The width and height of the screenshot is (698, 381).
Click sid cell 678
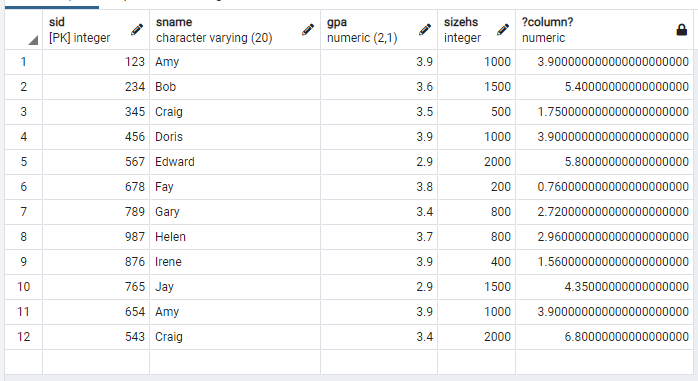click(96, 186)
